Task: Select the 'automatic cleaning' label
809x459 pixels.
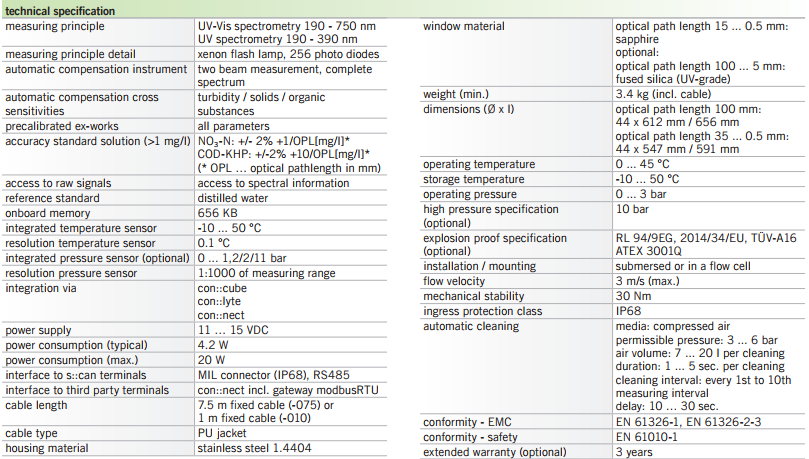Action: (471, 326)
